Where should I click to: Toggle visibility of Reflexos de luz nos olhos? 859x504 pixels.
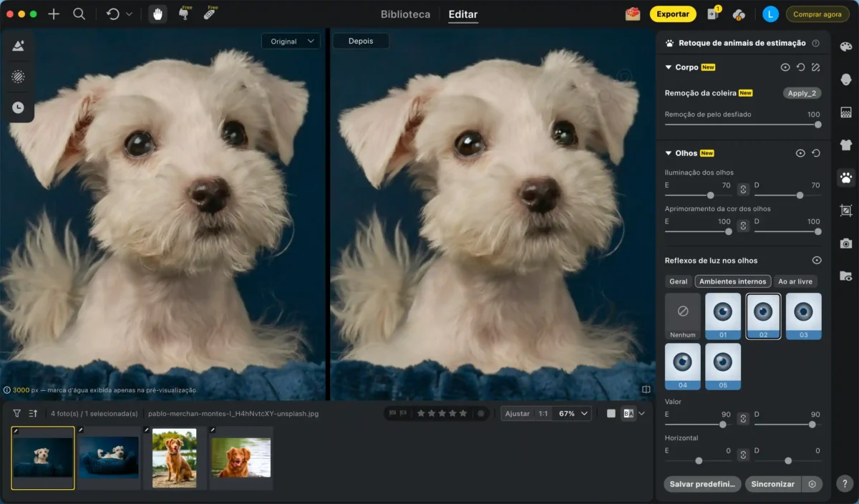click(x=816, y=261)
